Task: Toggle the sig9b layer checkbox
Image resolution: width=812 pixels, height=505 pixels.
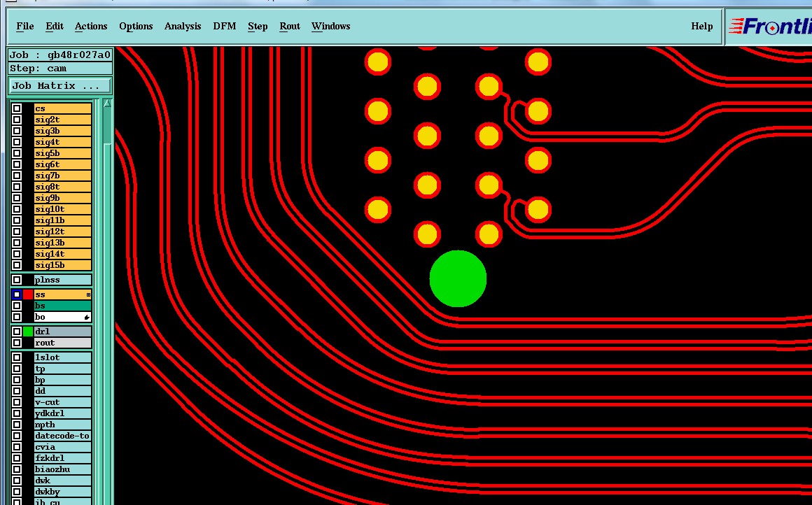Action: (x=17, y=198)
